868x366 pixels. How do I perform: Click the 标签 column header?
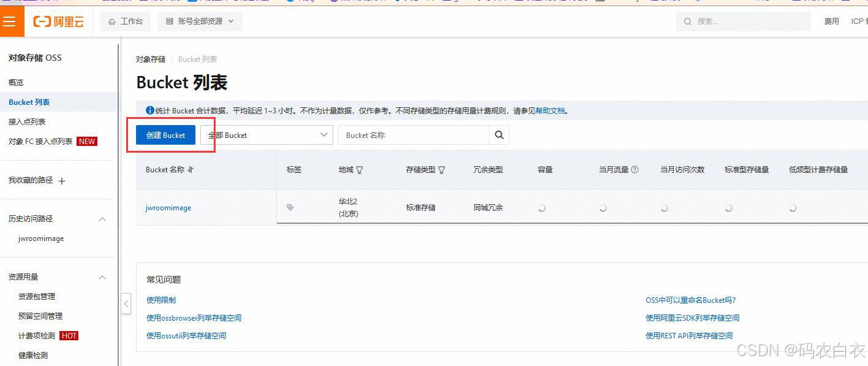[x=294, y=169]
